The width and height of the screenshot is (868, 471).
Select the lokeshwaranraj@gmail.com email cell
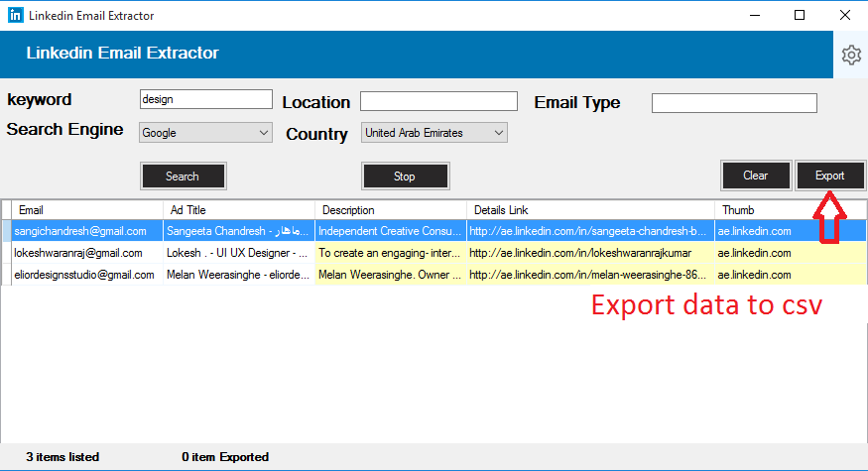[87, 253]
